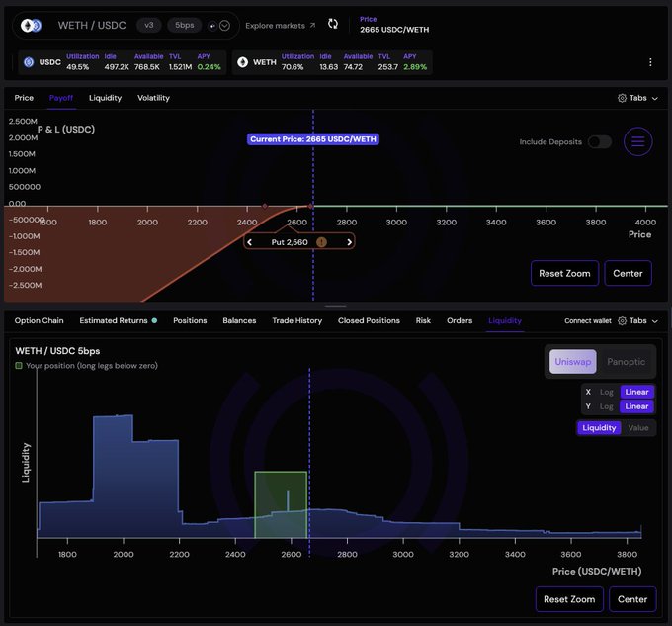The width and height of the screenshot is (672, 626).
Task: Set X axis to Log scale
Action: pyautogui.click(x=606, y=392)
